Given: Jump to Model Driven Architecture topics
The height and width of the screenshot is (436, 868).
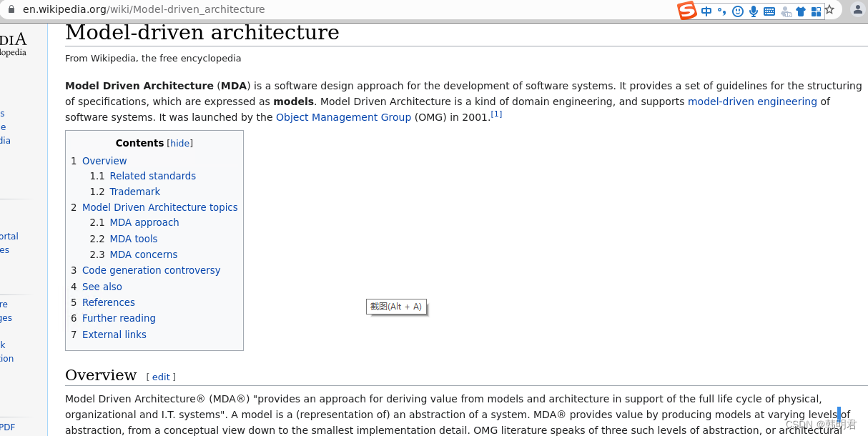Looking at the screenshot, I should [159, 207].
